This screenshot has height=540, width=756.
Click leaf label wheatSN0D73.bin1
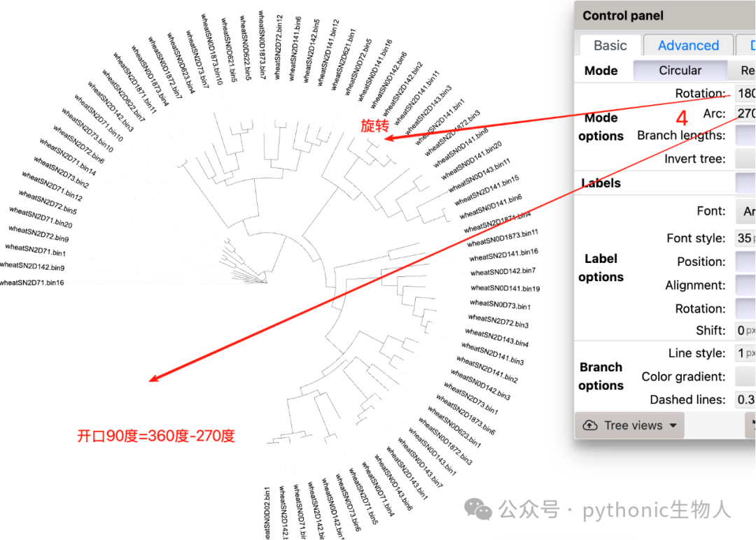500,305
